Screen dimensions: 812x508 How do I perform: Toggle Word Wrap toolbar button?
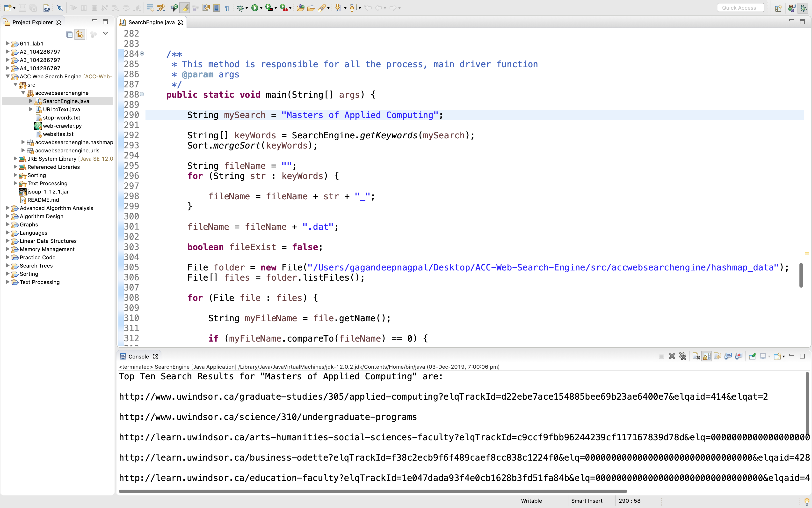click(x=206, y=8)
